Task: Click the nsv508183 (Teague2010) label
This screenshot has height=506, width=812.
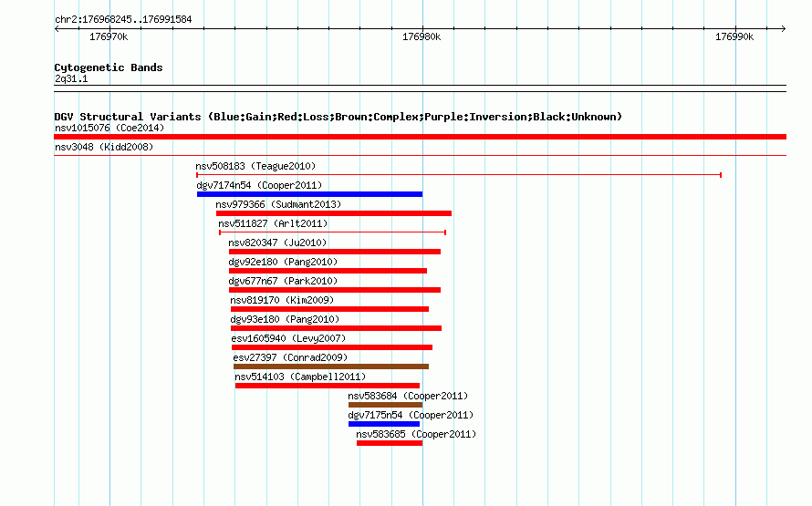Action: pyautogui.click(x=255, y=166)
